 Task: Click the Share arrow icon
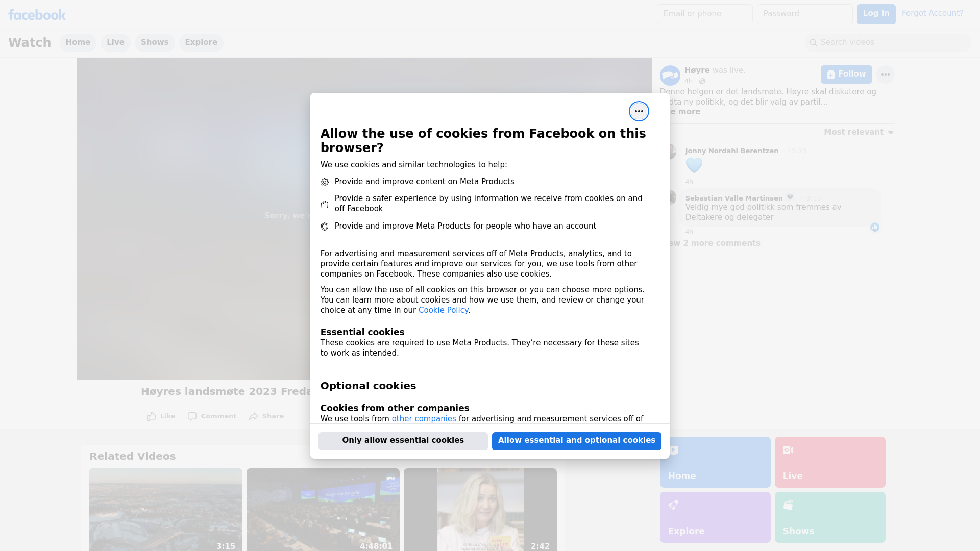254,416
